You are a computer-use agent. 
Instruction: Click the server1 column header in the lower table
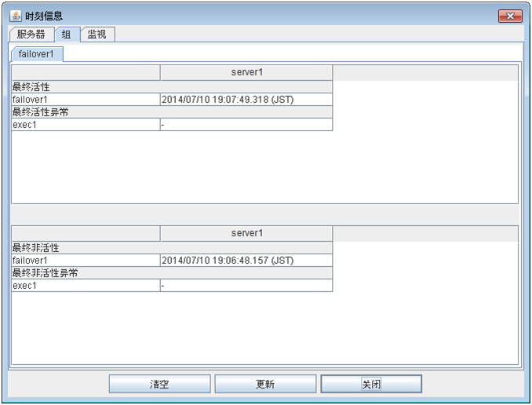246,233
